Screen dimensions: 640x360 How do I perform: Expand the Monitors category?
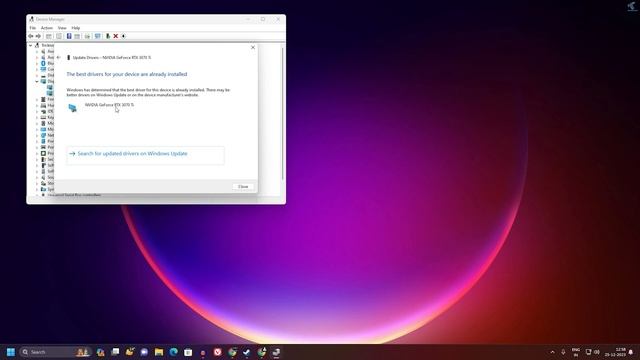click(x=37, y=129)
